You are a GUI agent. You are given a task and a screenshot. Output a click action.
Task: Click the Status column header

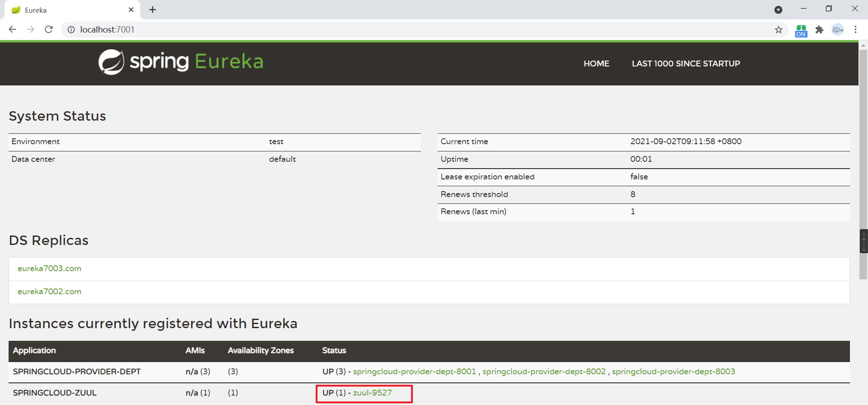click(x=334, y=350)
